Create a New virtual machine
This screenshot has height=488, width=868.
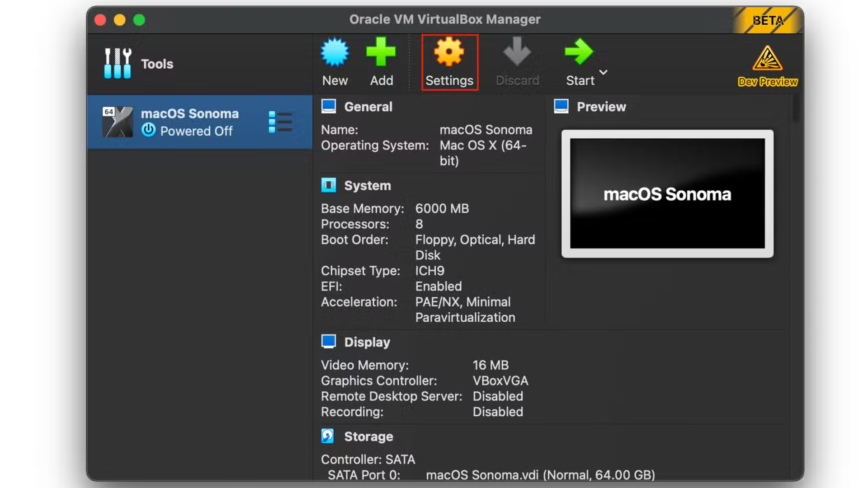point(335,62)
